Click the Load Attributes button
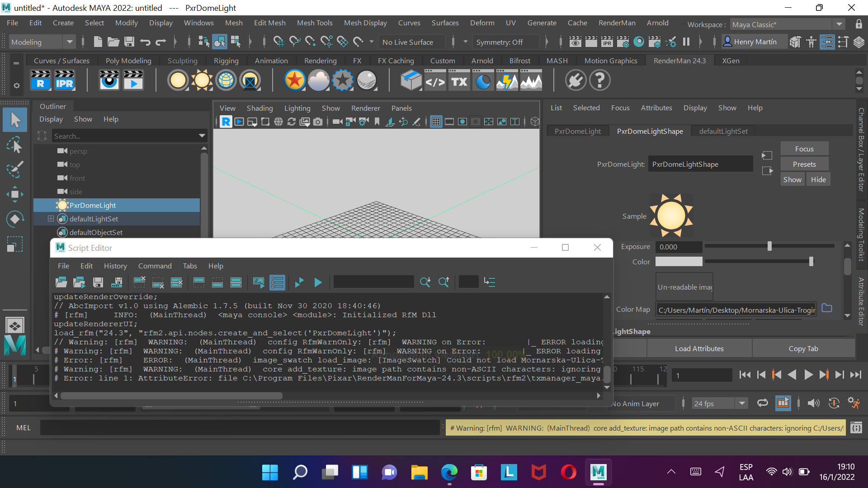The width and height of the screenshot is (868, 488). [x=699, y=348]
